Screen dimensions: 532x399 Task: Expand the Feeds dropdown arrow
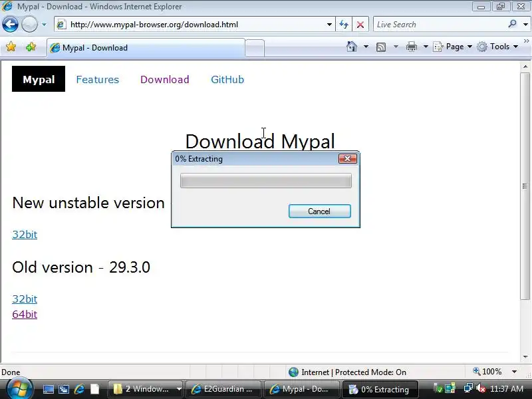click(x=396, y=47)
